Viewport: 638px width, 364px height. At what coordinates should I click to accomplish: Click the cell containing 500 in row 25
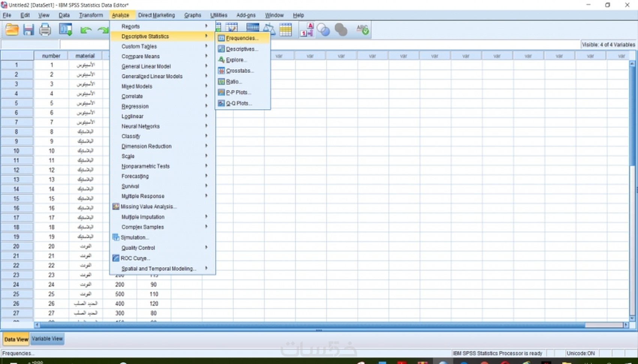coord(120,294)
